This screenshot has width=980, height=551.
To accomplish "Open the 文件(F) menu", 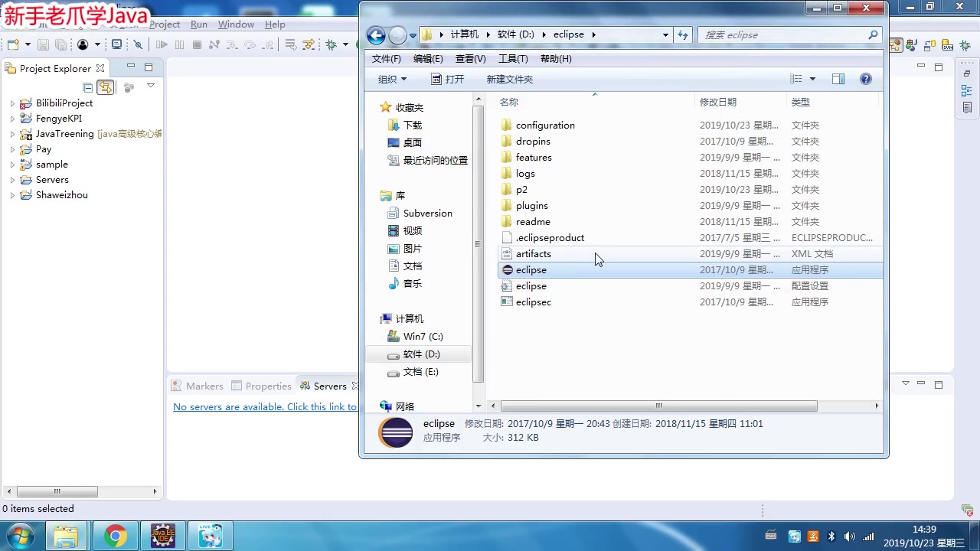I will tap(386, 59).
